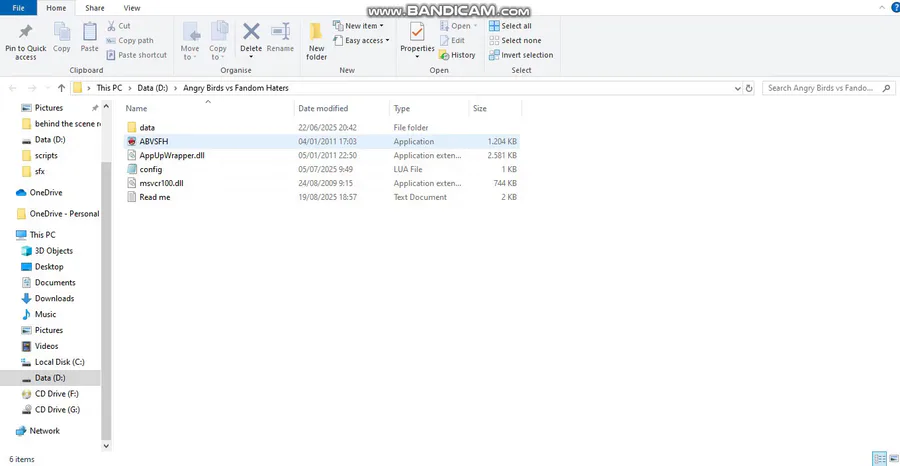Sort by the Name column header
The width and height of the screenshot is (900, 466).
tap(137, 108)
